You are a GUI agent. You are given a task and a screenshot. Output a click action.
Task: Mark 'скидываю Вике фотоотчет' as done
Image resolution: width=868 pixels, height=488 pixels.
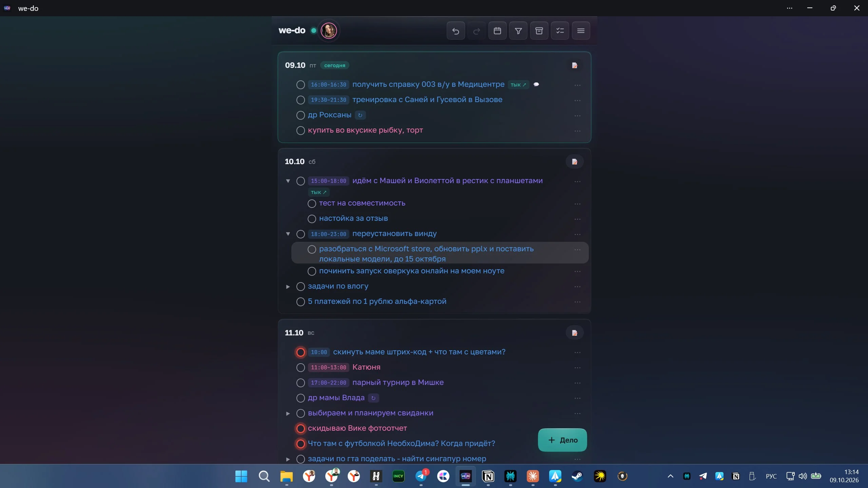click(x=301, y=429)
